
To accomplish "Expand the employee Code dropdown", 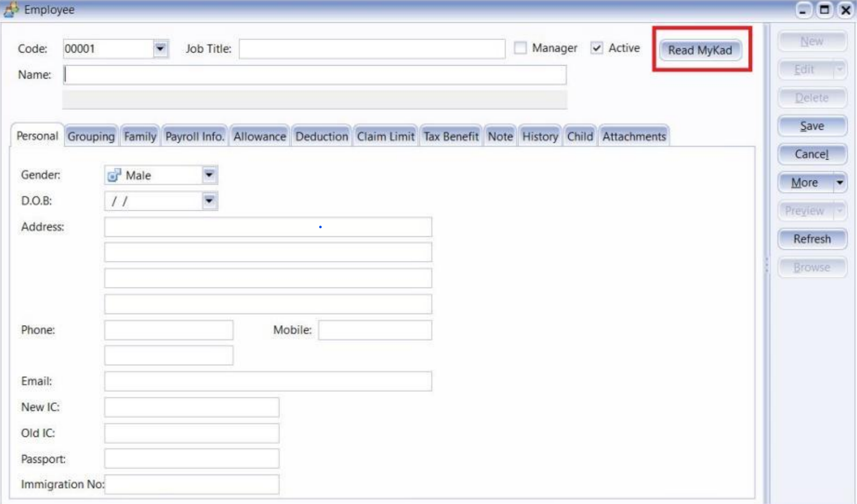I will (x=161, y=49).
